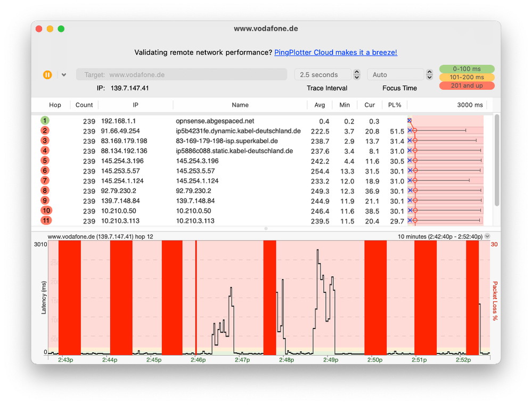Click the red 201 and up legend badge
The height and width of the screenshot is (405, 532).
(466, 85)
